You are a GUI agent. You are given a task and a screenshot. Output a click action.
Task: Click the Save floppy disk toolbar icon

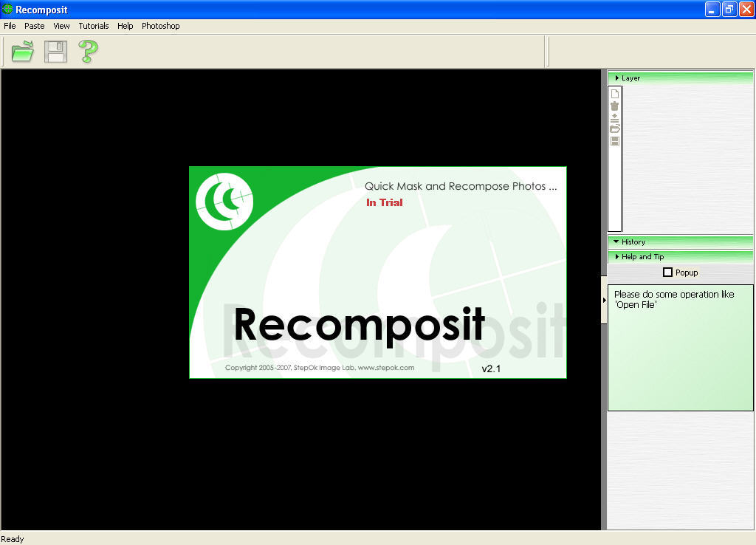(x=55, y=51)
